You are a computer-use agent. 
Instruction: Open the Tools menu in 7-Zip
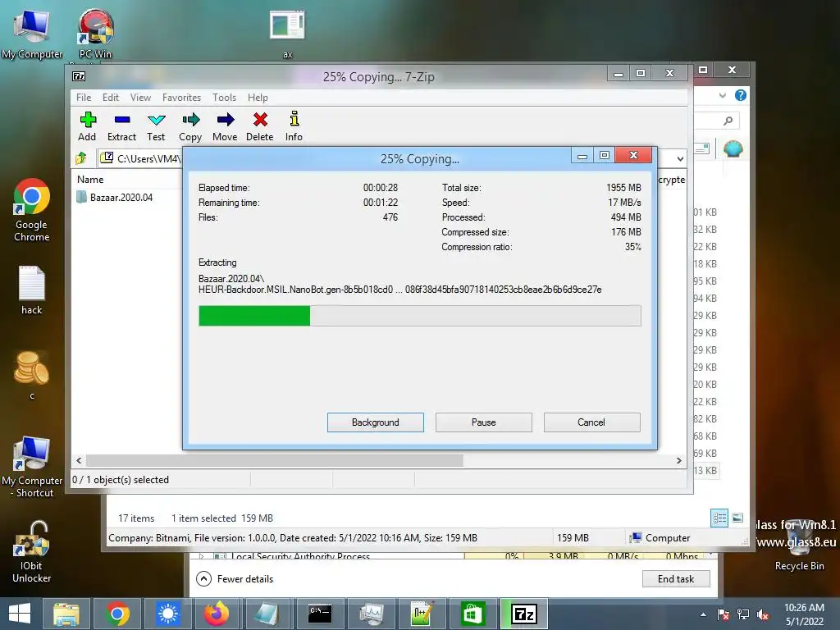(224, 98)
